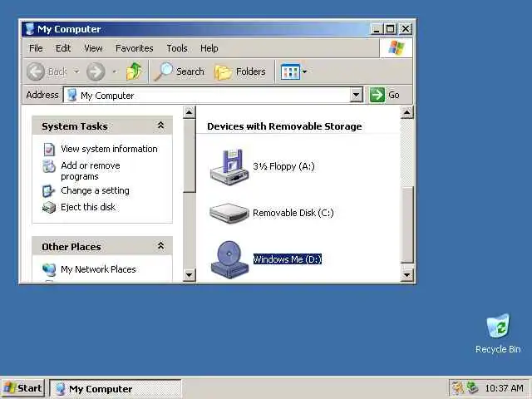Open the View menu
This screenshot has height=399, width=532.
(93, 48)
